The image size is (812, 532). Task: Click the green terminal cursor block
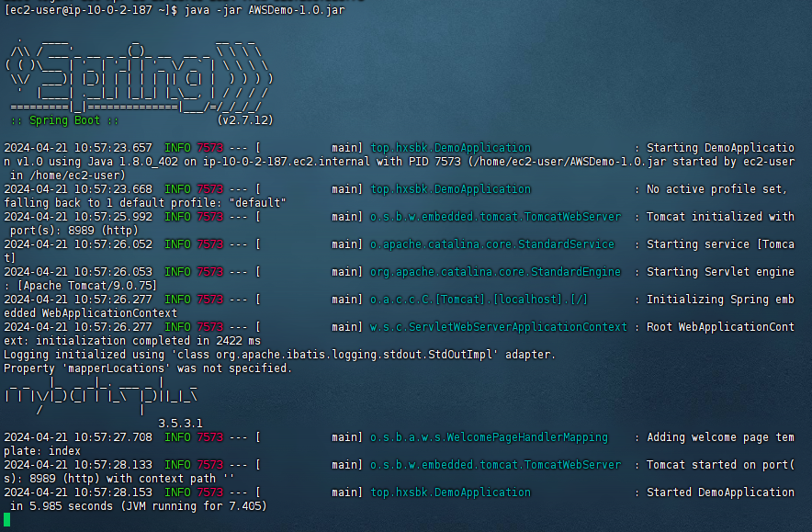point(6,519)
